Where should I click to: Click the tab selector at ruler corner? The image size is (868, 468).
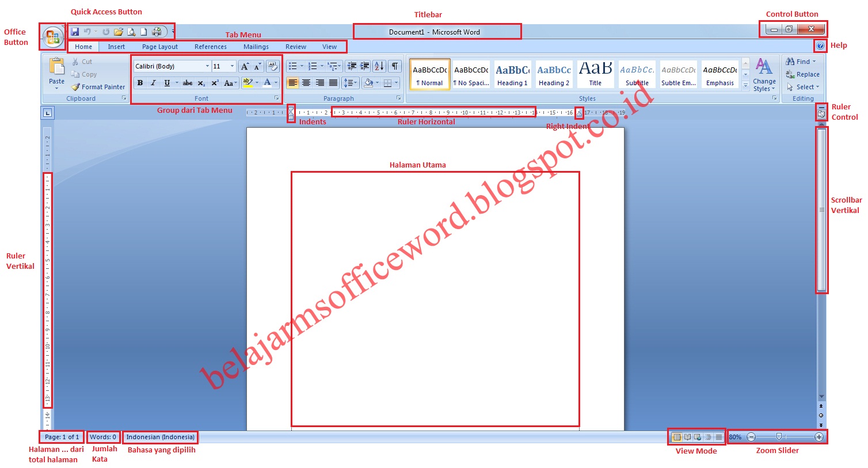pyautogui.click(x=48, y=113)
